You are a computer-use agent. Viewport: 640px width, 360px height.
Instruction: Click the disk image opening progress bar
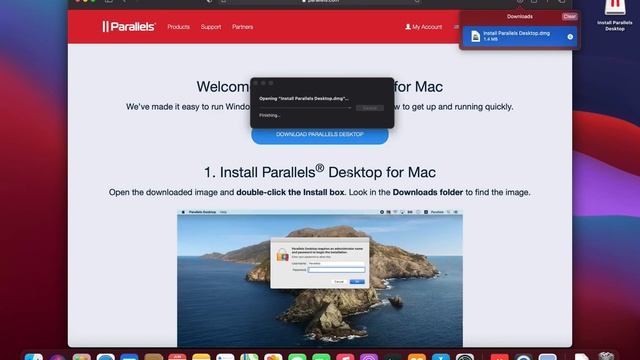point(305,108)
